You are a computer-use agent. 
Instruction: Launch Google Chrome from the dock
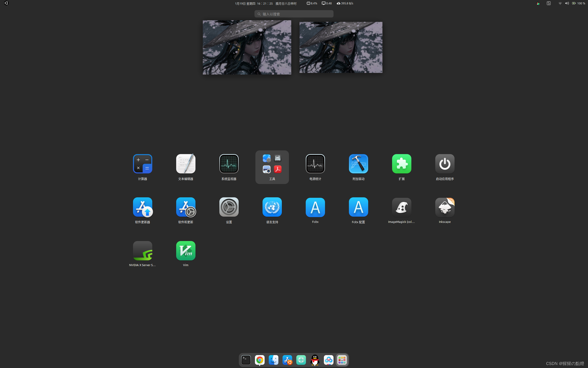point(260,360)
